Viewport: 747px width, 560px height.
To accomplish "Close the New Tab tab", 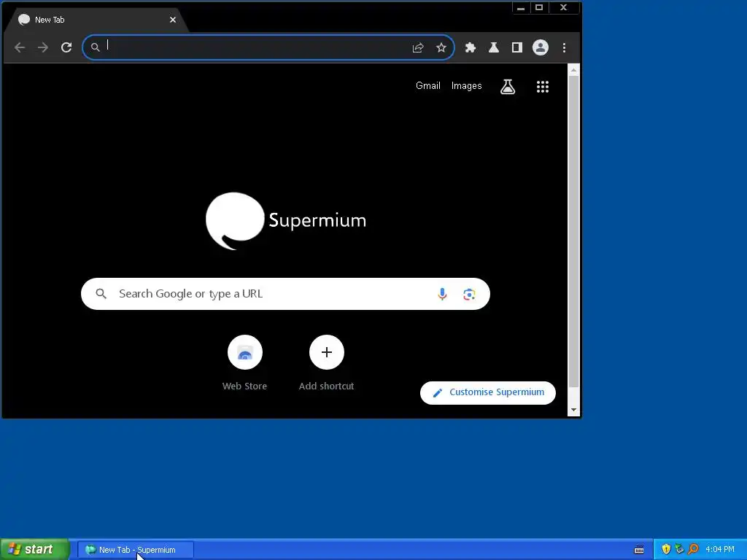I will (x=173, y=20).
